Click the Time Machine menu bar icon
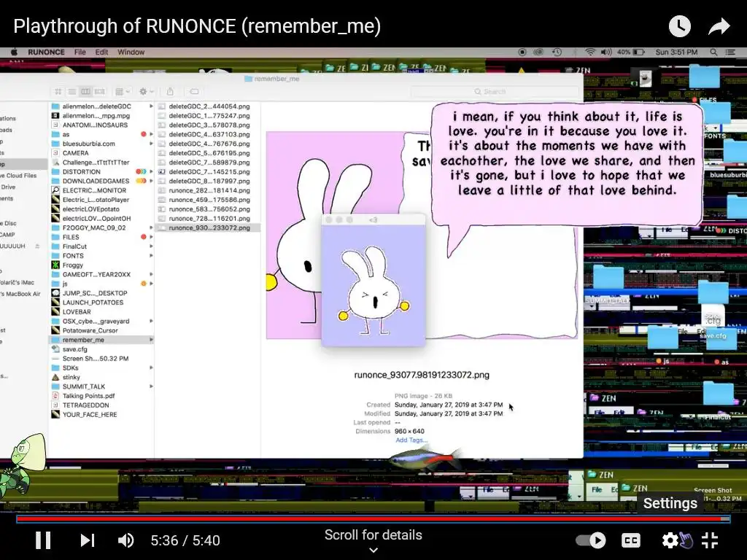This screenshot has width=747, height=560. 557,52
